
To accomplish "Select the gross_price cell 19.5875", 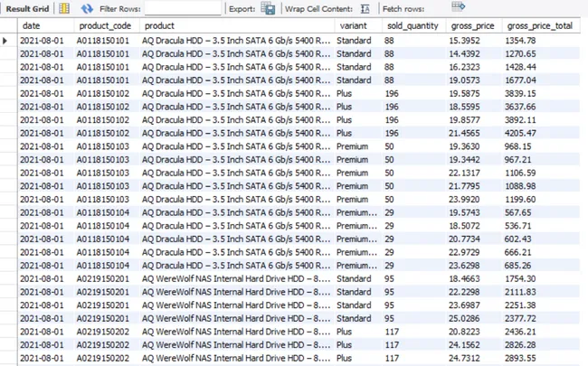I will 464,93.
